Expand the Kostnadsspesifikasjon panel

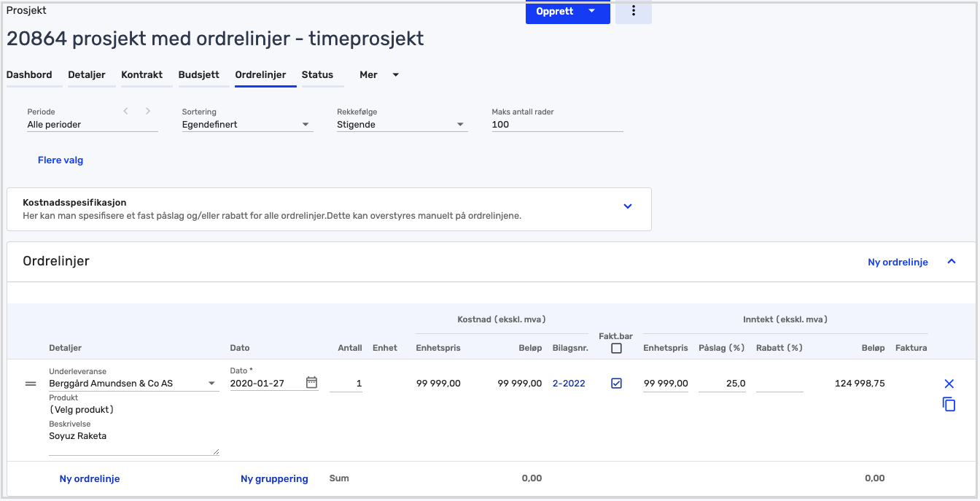click(628, 206)
